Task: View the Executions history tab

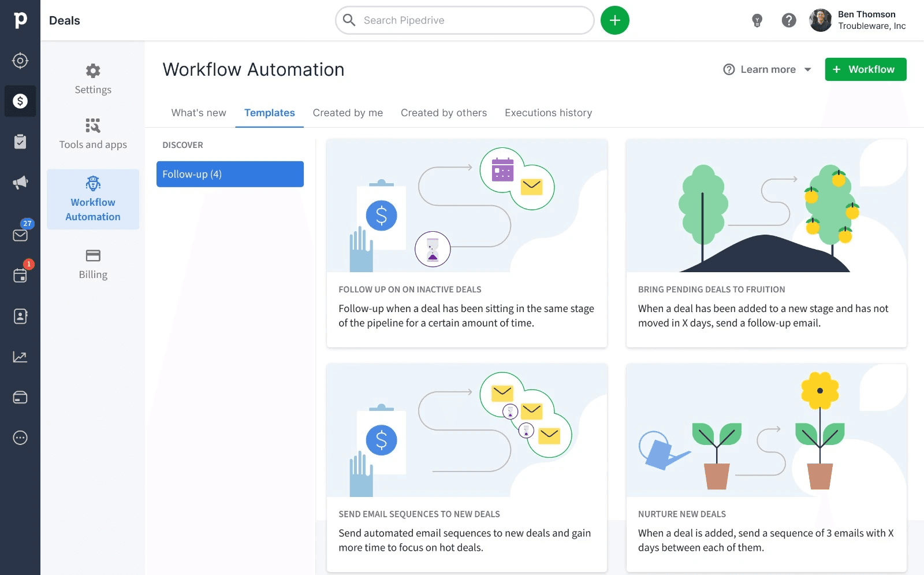Action: 549,113
